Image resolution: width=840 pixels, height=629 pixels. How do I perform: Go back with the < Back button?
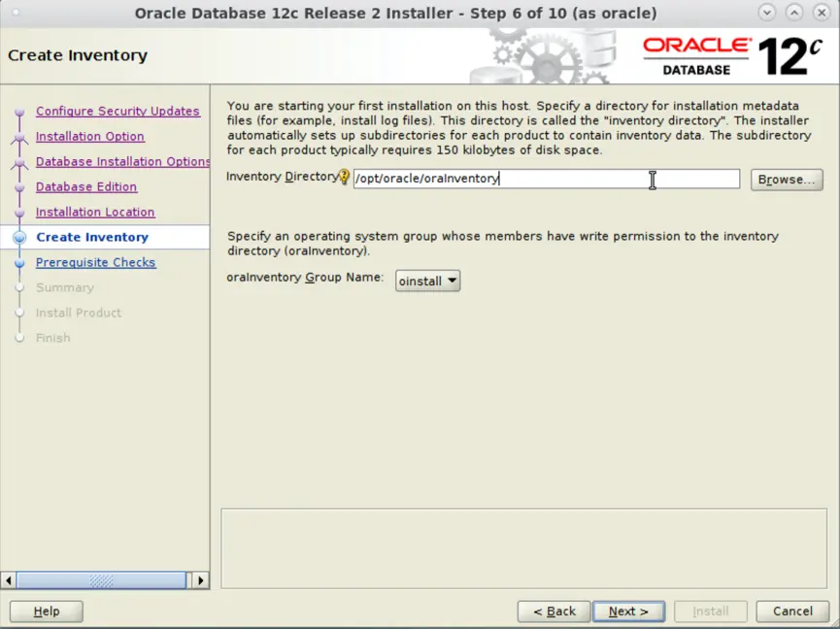[x=554, y=612]
